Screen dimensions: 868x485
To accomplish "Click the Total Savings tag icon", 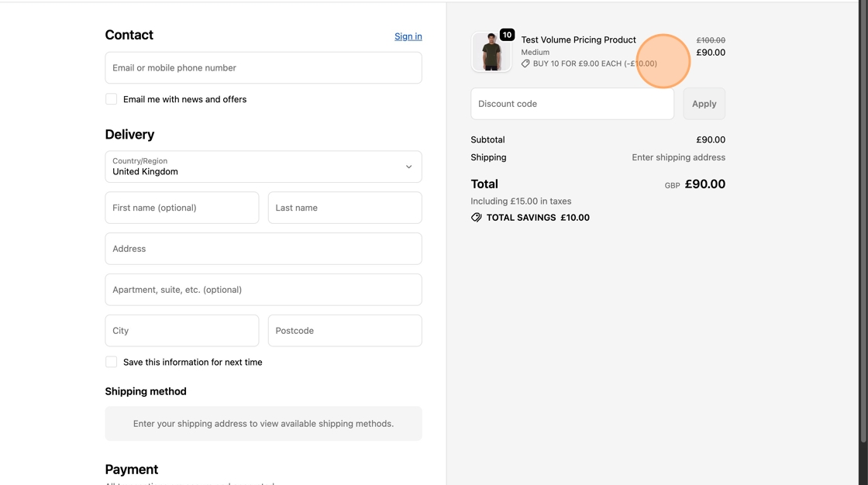I will coord(477,218).
